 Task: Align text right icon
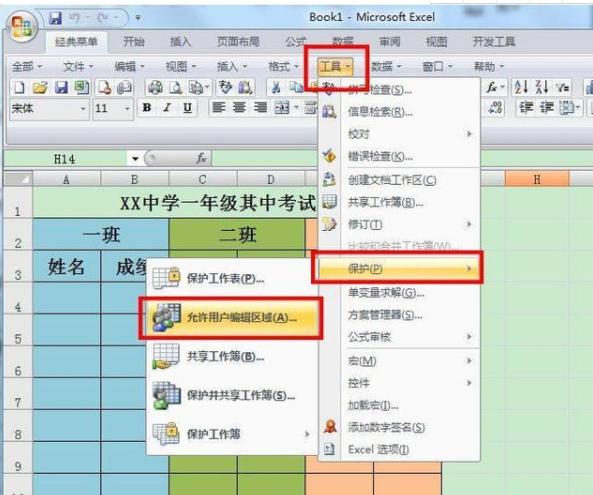(260, 108)
